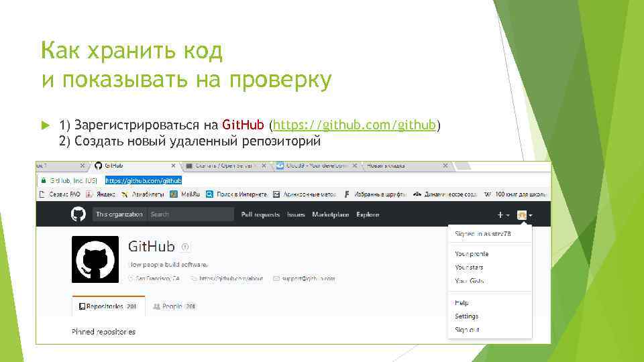The width and height of the screenshot is (644, 362).
Task: Open the Сервис FAQ bookmark
Action: coord(60,194)
